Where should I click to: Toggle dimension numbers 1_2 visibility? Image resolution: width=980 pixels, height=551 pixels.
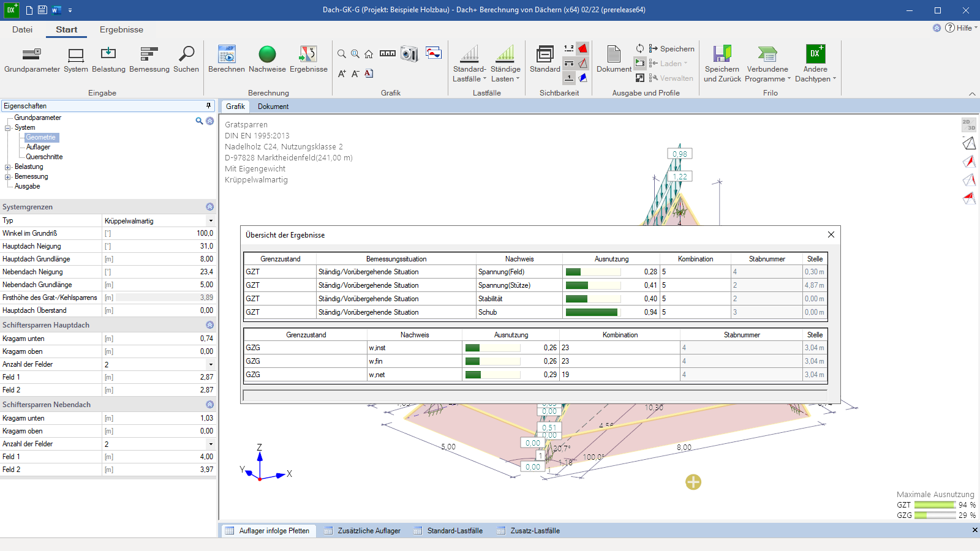click(569, 48)
